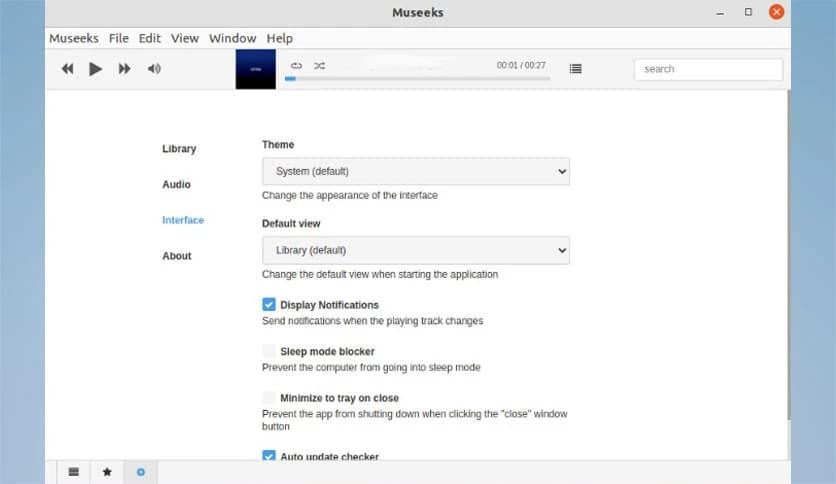Open the File menu
Viewport: 836px width, 484px height.
click(119, 38)
